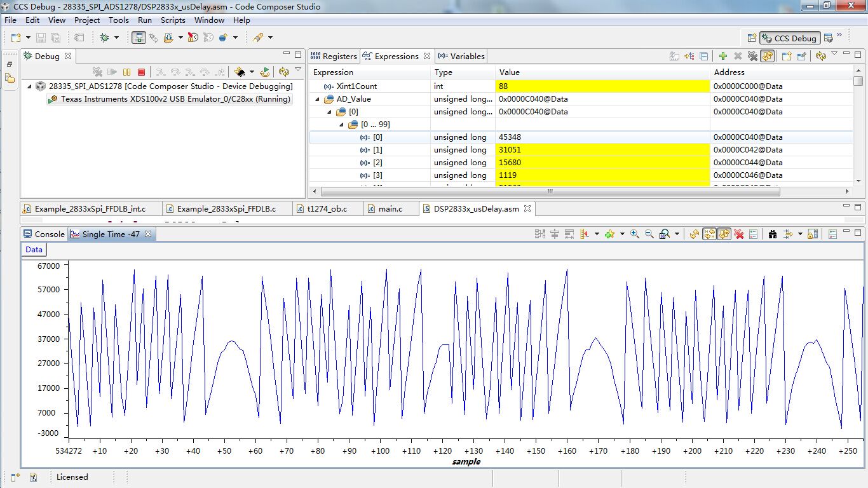Click the Data button above the graph
The height and width of the screenshot is (488, 868).
pyautogui.click(x=34, y=250)
